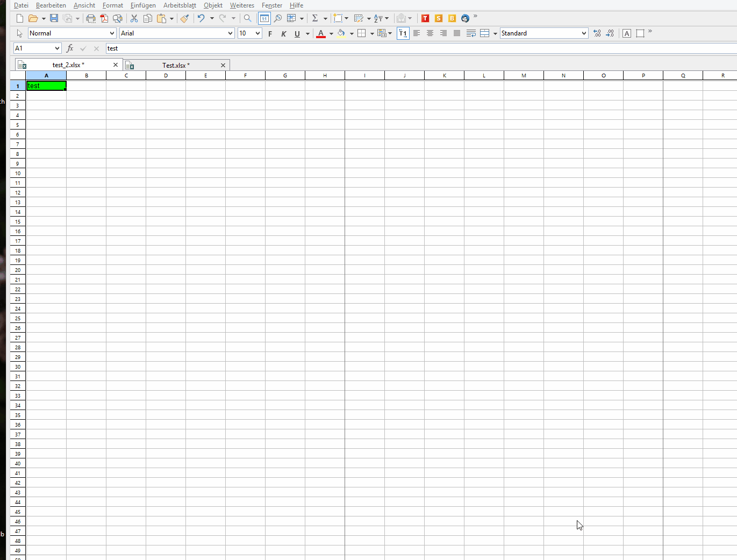The image size is (737, 560).
Task: Expand the Standard number format dropdown
Action: (584, 33)
